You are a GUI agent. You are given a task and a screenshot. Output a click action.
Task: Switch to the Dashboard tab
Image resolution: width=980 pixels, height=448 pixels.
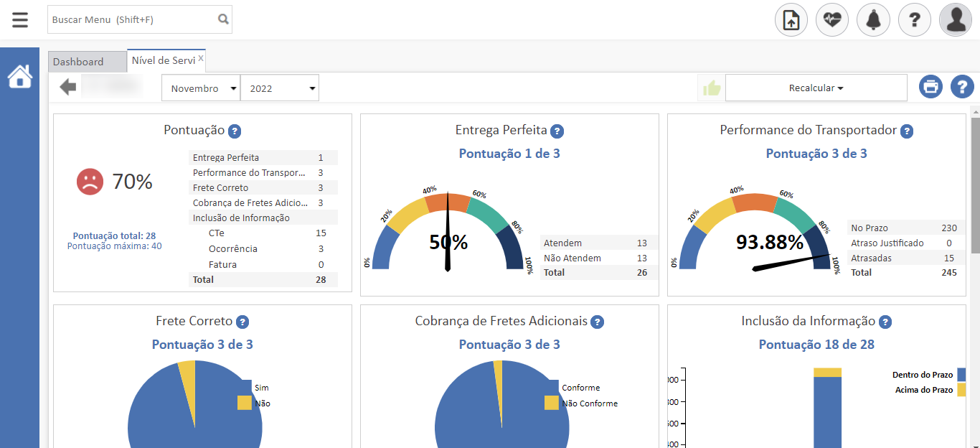coord(79,62)
